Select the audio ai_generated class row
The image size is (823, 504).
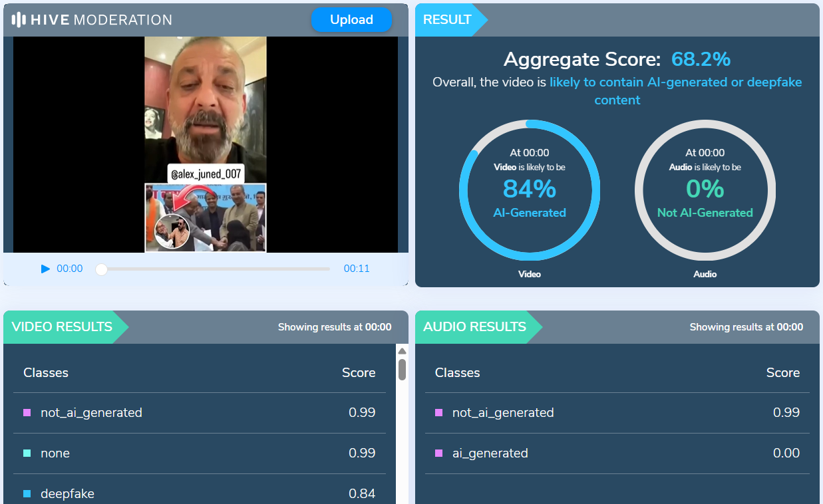click(x=617, y=453)
